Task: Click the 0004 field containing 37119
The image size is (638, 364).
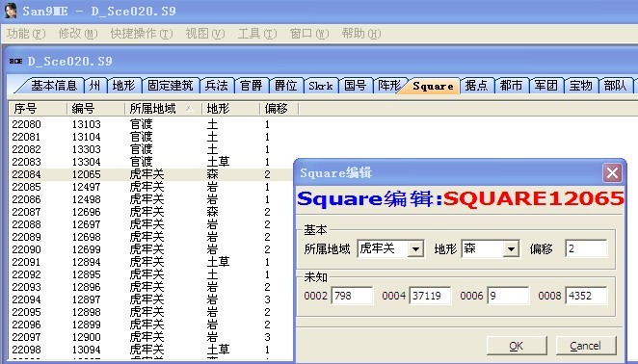Action: [x=430, y=296]
